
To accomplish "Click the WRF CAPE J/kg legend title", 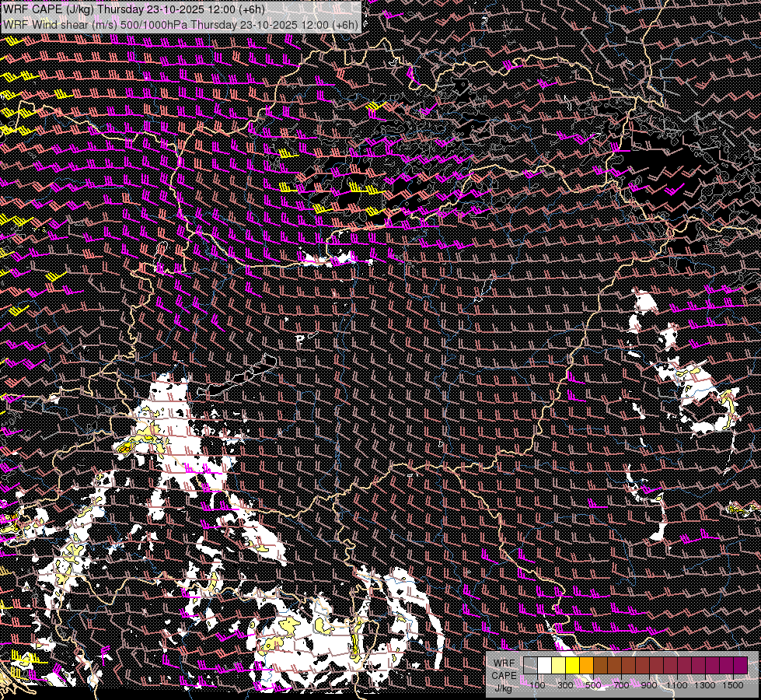I will click(504, 676).
